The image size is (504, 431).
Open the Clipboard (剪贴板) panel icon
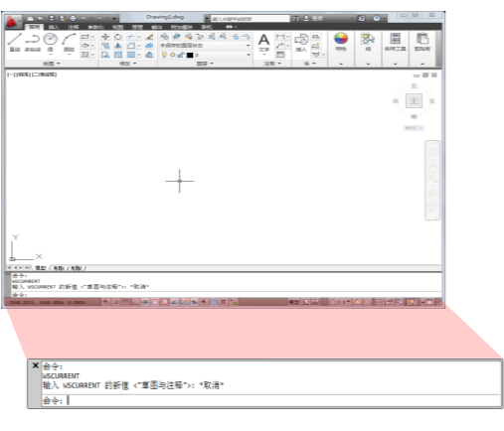tap(422, 42)
